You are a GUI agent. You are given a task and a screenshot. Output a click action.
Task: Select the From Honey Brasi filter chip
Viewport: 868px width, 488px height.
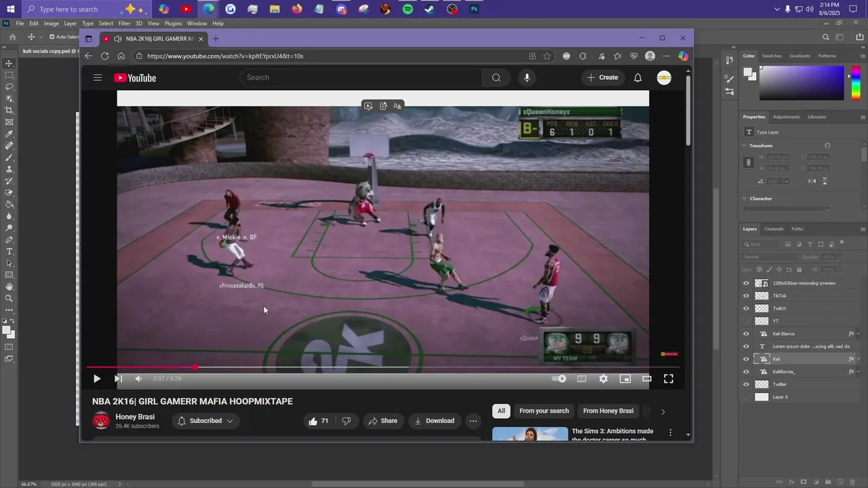(x=608, y=411)
